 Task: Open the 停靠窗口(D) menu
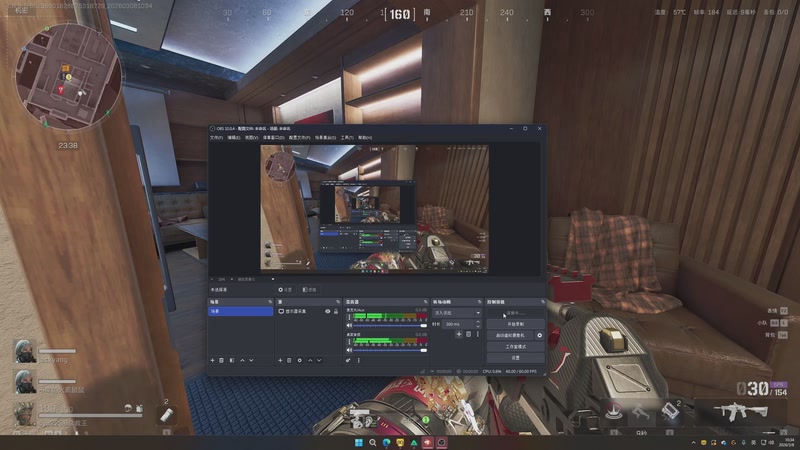pyautogui.click(x=273, y=138)
